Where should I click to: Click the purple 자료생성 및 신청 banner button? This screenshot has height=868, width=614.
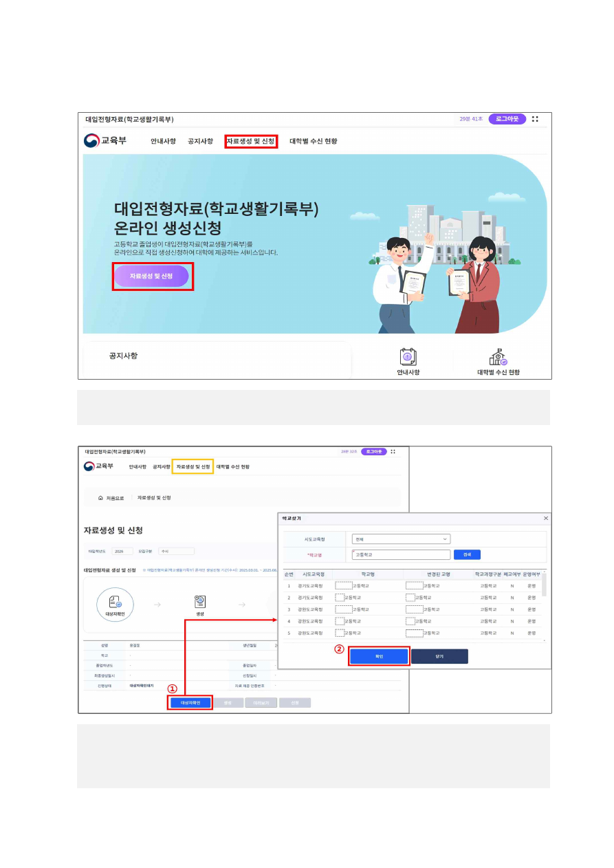pos(151,276)
